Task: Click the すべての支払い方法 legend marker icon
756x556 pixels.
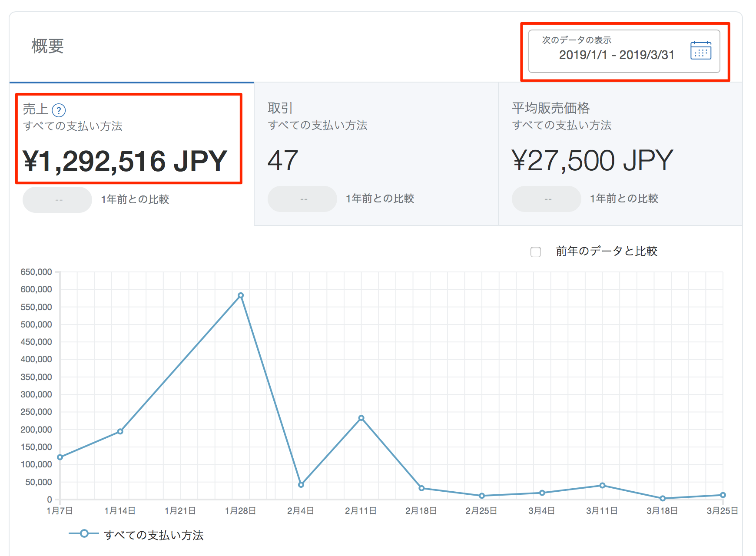Action: [84, 533]
